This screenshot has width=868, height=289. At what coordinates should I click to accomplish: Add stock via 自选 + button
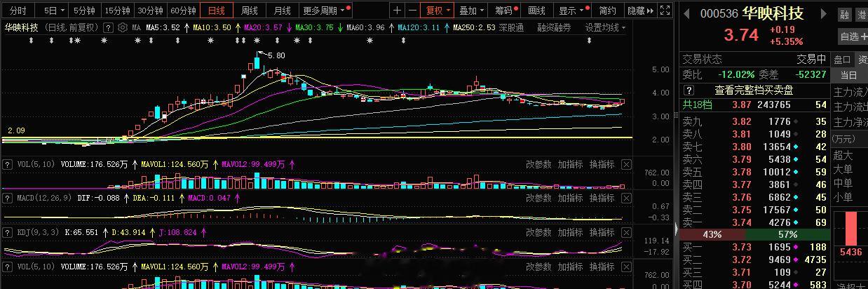pos(853,36)
